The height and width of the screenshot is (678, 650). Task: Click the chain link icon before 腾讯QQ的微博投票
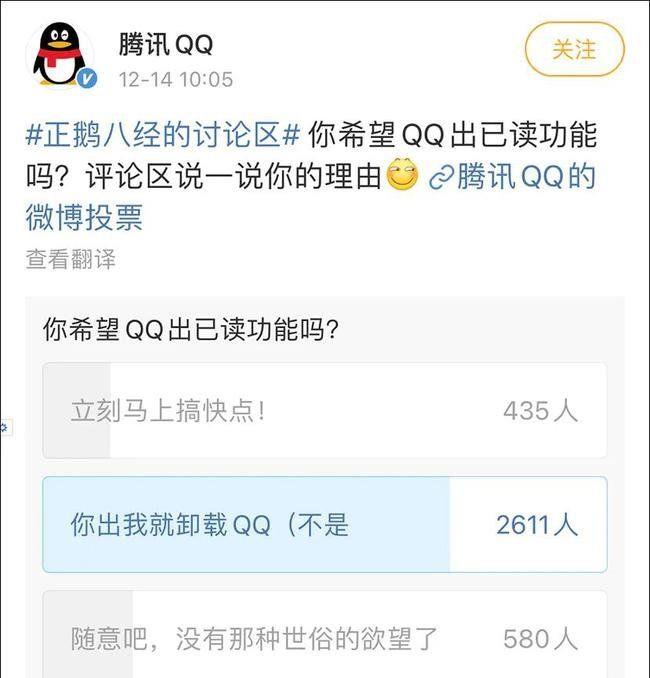coord(442,177)
